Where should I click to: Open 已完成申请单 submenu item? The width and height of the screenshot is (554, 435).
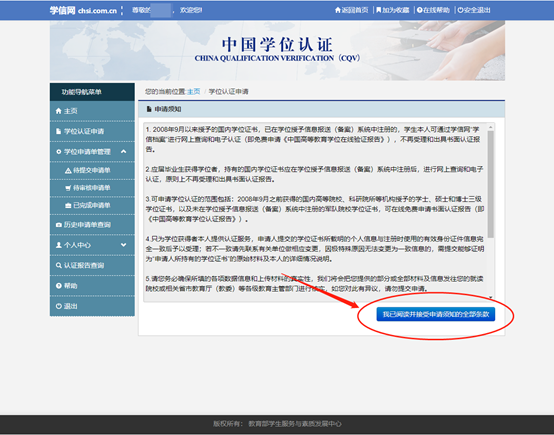coord(92,205)
